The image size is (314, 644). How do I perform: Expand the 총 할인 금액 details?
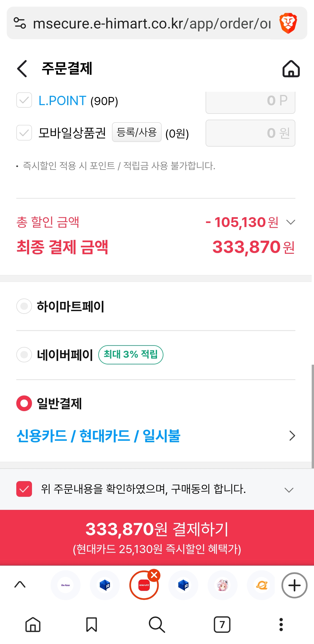(291, 222)
